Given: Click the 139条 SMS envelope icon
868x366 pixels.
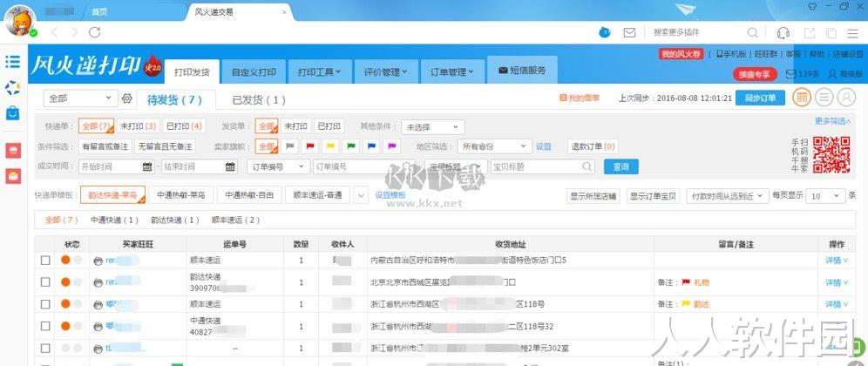Looking at the screenshot, I should click(790, 74).
